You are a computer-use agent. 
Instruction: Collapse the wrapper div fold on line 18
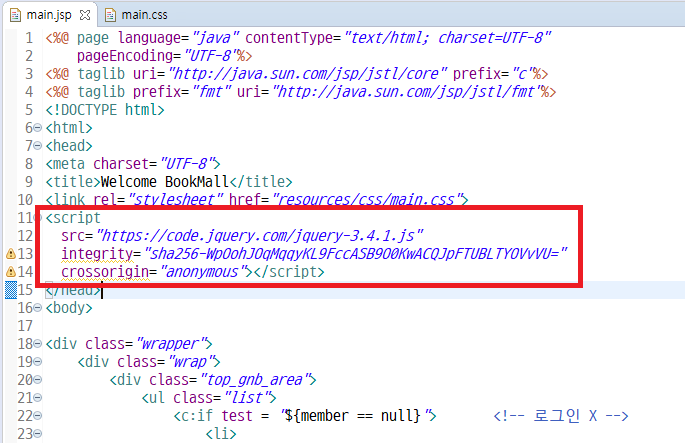coord(38,344)
